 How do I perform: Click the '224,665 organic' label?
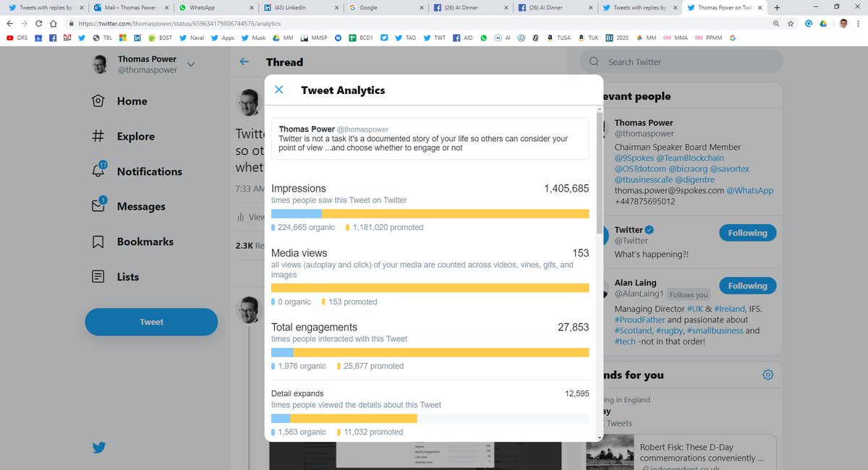[x=306, y=227]
